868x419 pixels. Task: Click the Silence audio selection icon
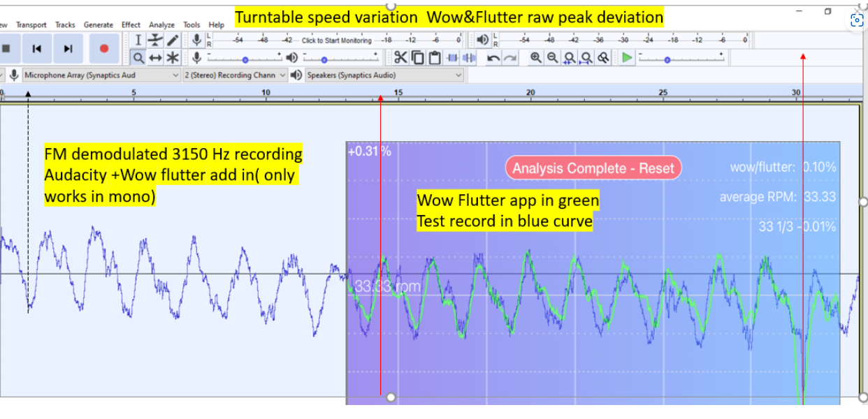(469, 57)
